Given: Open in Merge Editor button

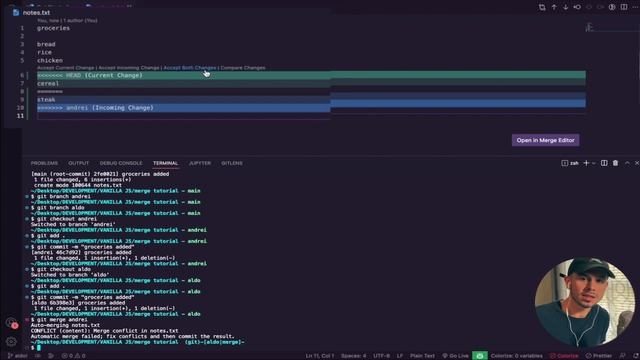Looking at the screenshot, I should tap(545, 140).
